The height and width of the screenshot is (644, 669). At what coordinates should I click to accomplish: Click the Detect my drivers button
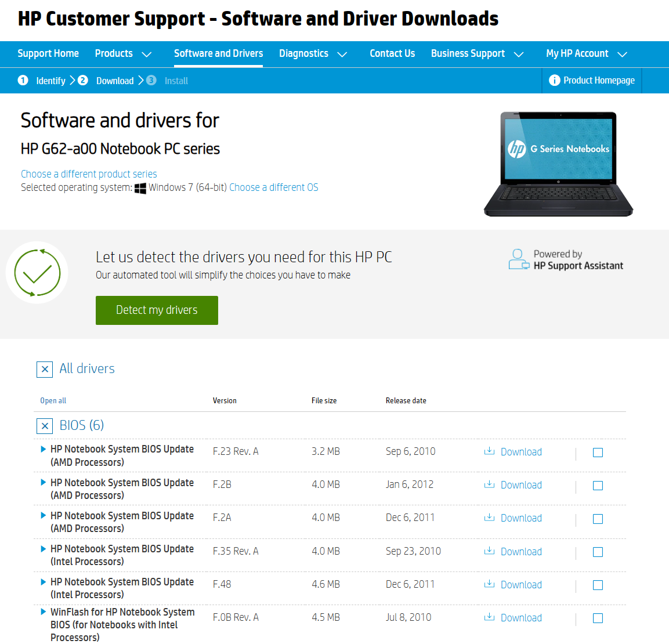(157, 310)
